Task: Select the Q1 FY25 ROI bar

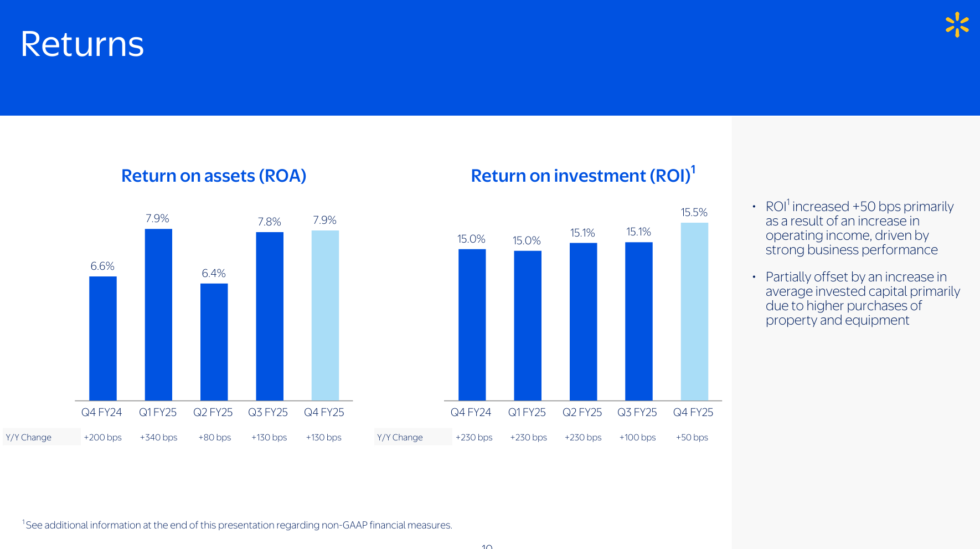Action: [527, 325]
